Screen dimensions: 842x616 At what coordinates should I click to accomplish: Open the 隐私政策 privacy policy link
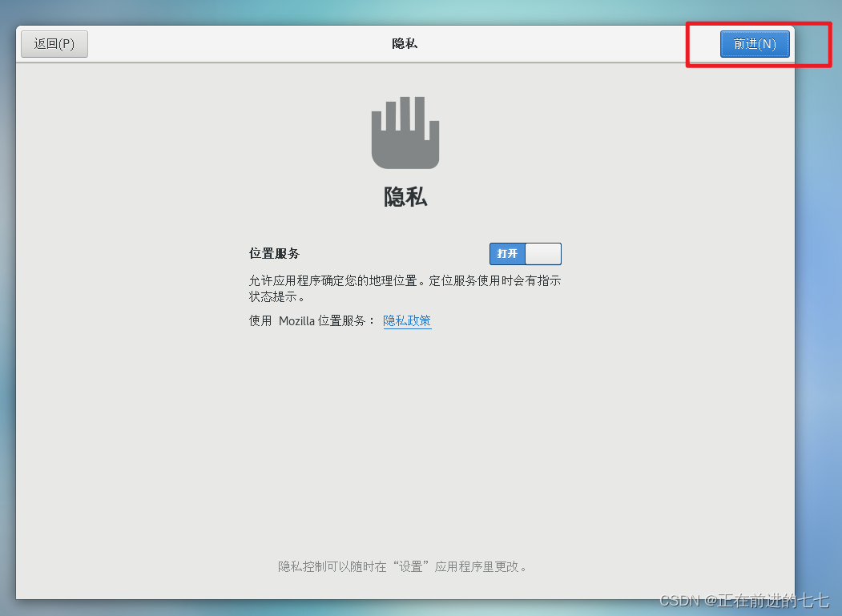[x=407, y=320]
